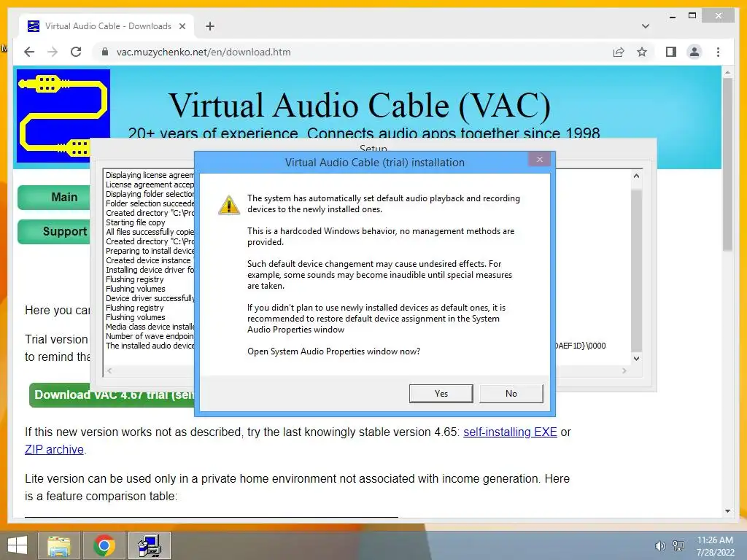Click Download VAC 4.67 trial button
This screenshot has width=747, height=560.
click(x=112, y=395)
